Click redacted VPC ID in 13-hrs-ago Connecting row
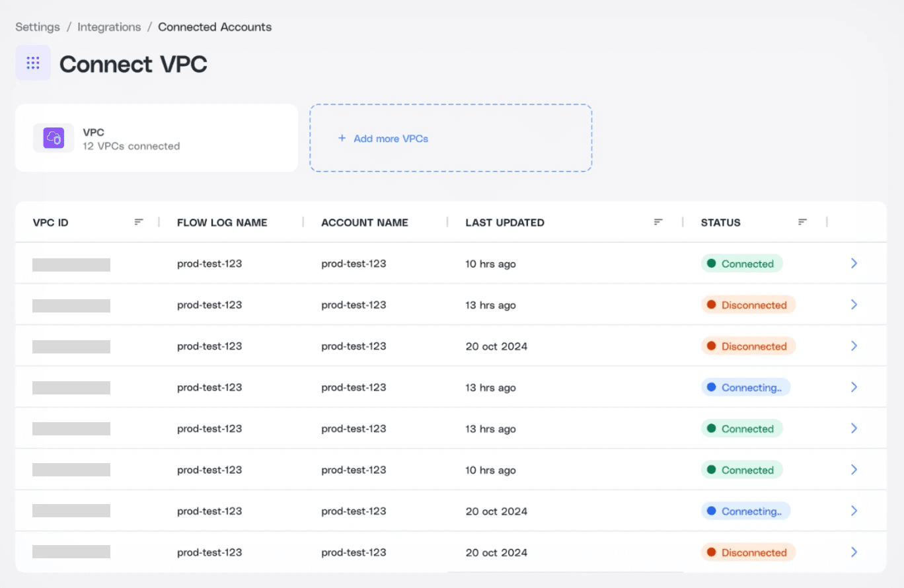This screenshot has height=588, width=904. click(x=71, y=388)
